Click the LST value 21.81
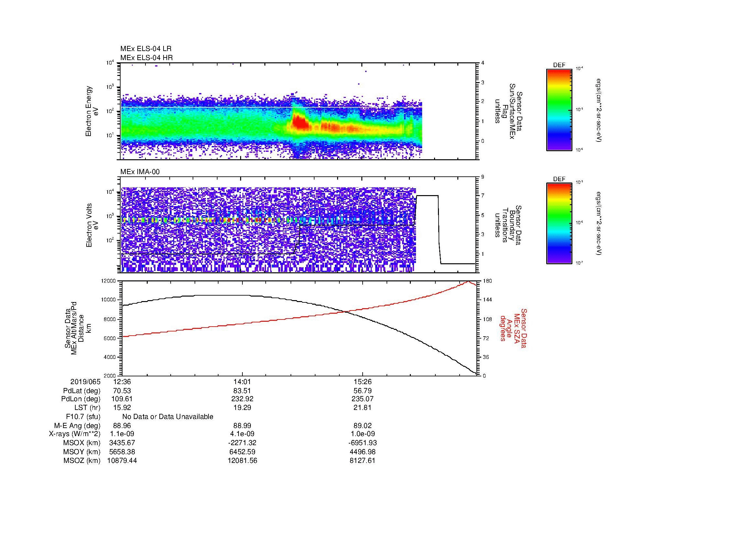Screen dimensions: 756x534 (363, 408)
